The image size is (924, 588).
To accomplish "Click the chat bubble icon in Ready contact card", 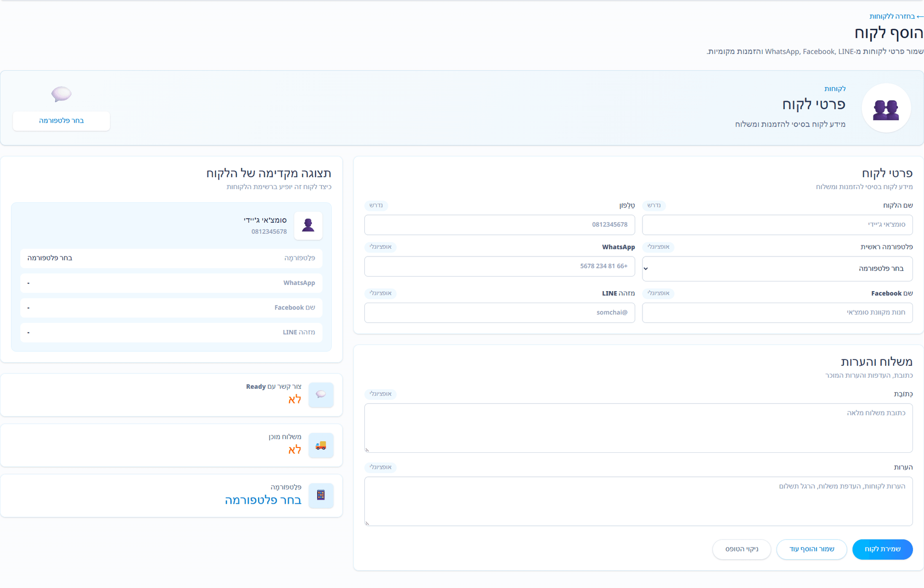I will point(321,395).
